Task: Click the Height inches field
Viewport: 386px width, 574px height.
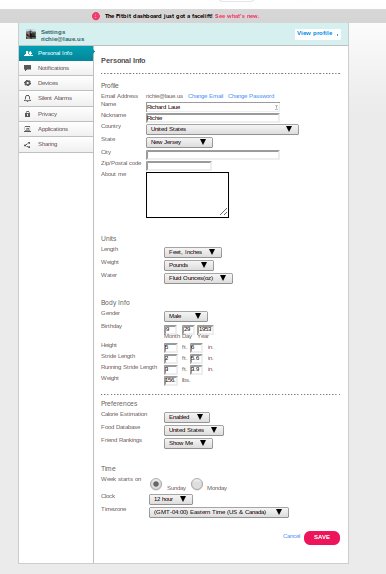Action: (x=196, y=347)
